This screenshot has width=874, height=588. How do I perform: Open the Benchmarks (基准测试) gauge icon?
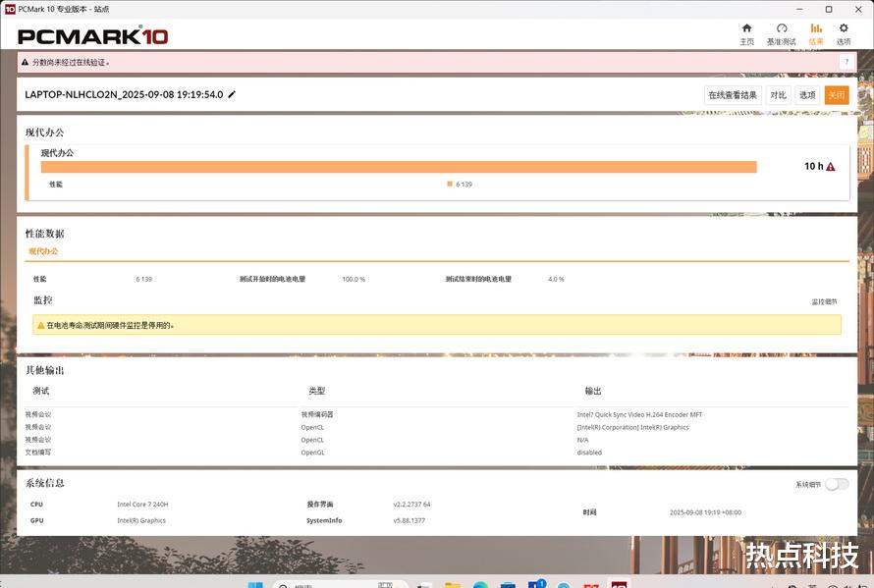pyautogui.click(x=782, y=27)
